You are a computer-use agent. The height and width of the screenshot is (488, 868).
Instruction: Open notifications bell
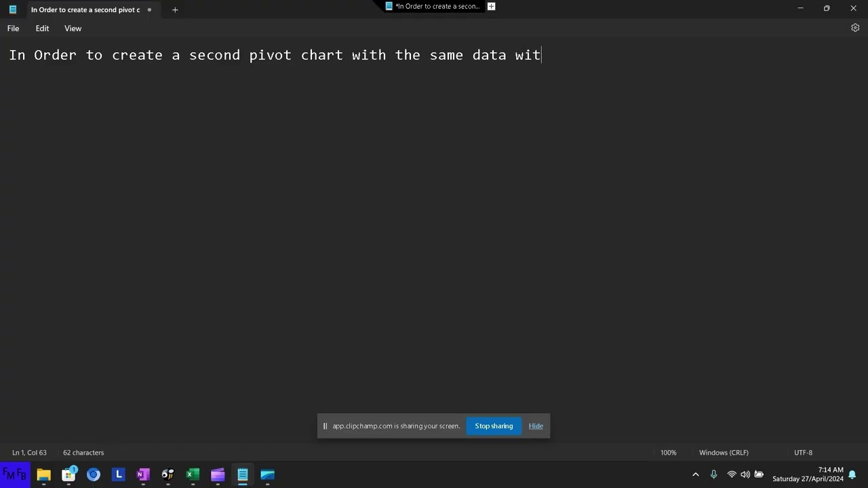tap(852, 474)
